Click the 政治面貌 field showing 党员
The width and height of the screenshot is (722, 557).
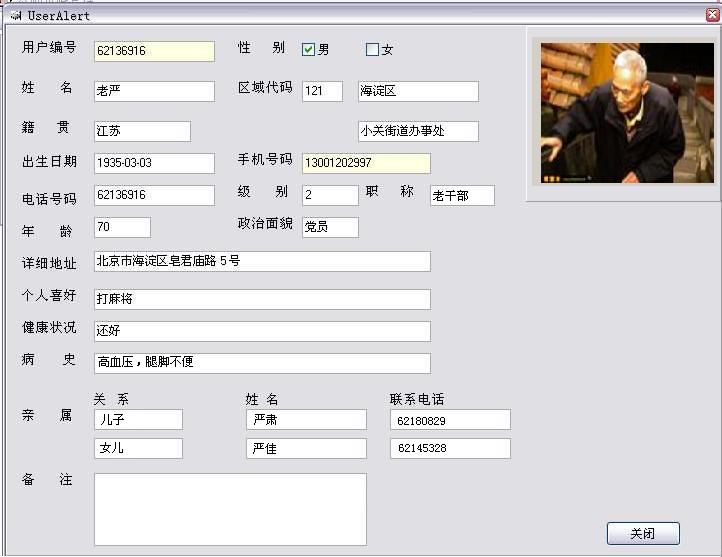tap(330, 227)
